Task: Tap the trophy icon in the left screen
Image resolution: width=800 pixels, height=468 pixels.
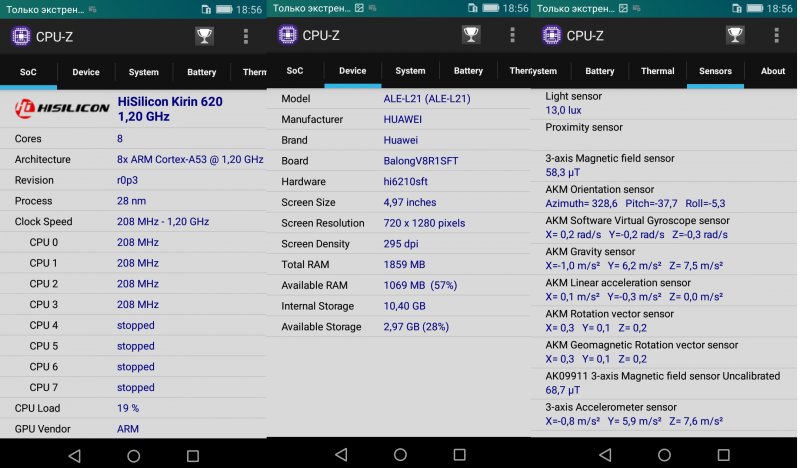Action: 204,36
